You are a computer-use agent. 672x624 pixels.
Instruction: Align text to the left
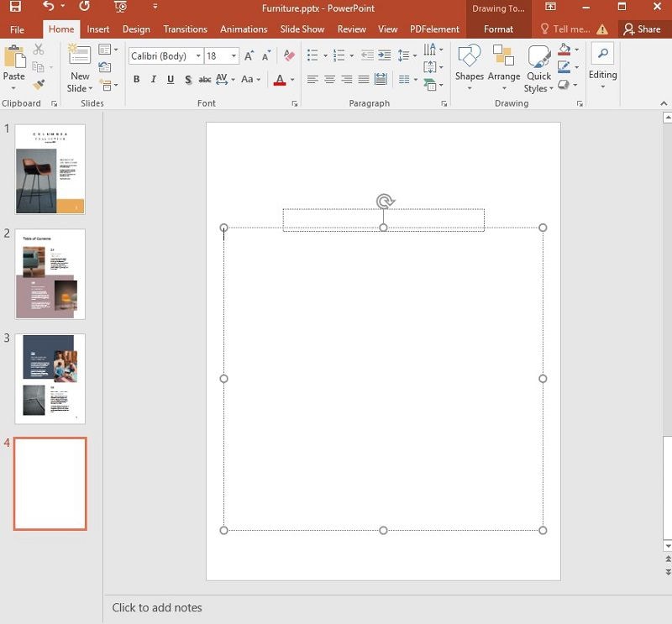point(312,79)
